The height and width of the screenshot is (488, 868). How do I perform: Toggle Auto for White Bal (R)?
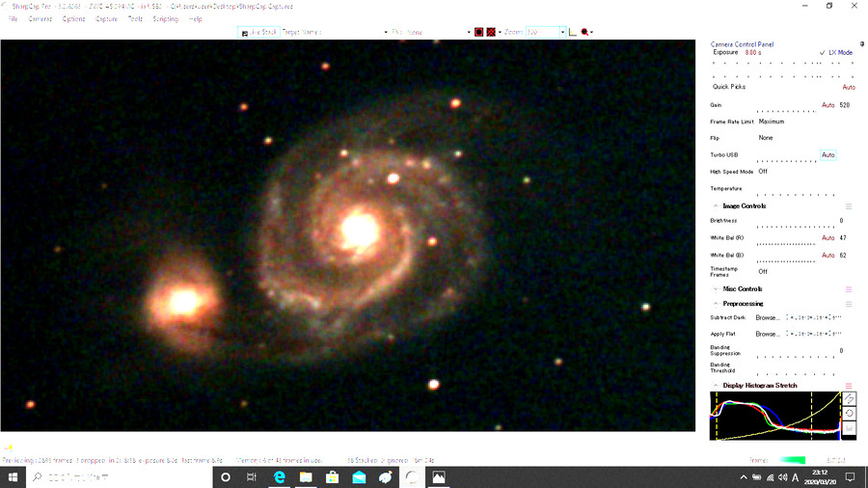[x=827, y=238]
